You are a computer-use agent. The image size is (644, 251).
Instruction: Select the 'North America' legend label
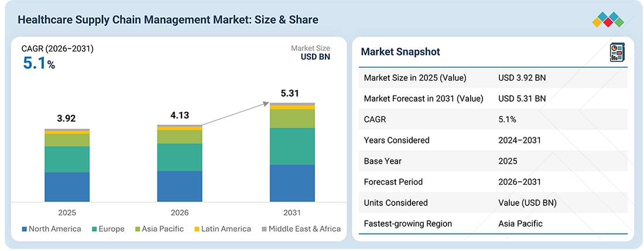(54, 229)
